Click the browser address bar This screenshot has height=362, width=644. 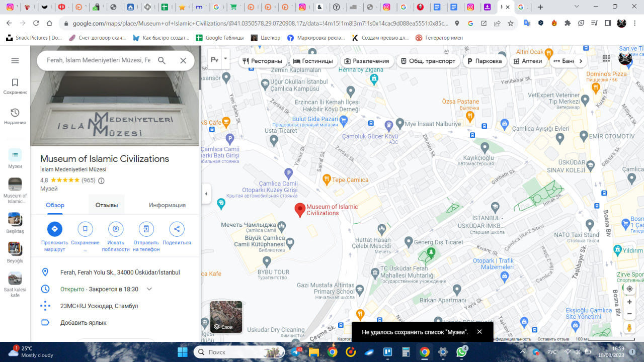pos(262,23)
